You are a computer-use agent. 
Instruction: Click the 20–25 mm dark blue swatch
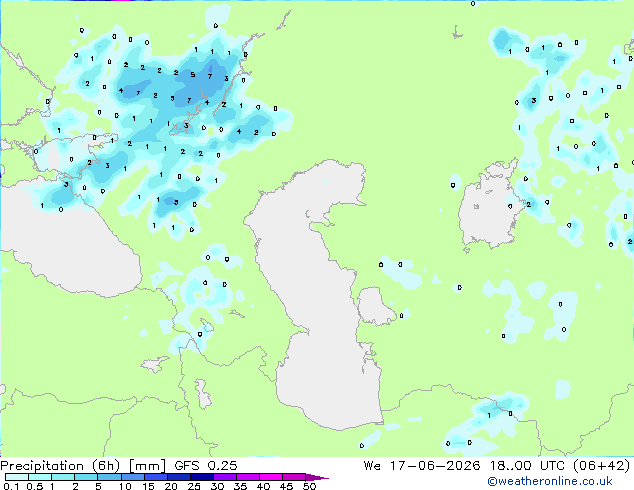tap(178, 477)
